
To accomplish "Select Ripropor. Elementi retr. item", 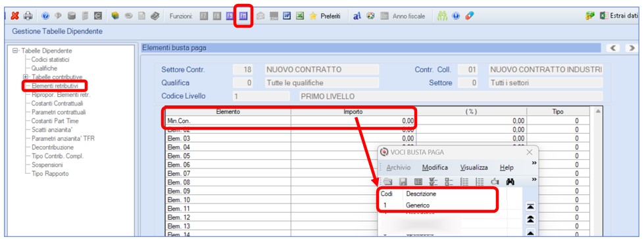I will (61, 95).
